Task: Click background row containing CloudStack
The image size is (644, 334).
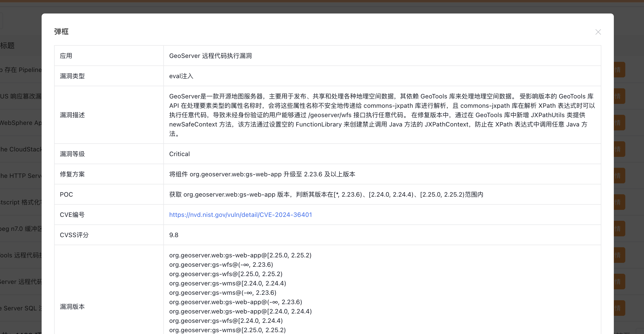Action: (x=21, y=149)
